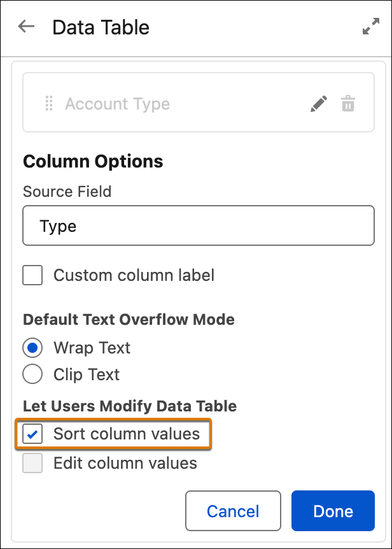Select the Wrap Text radio button
Image resolution: width=392 pixels, height=549 pixels.
[32, 348]
